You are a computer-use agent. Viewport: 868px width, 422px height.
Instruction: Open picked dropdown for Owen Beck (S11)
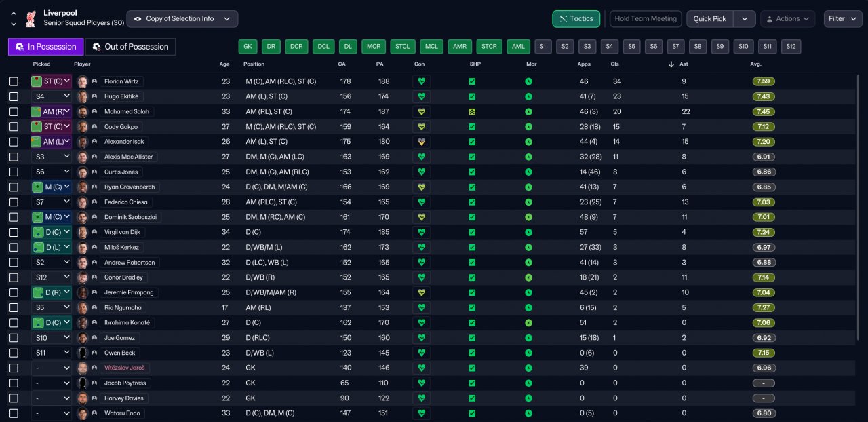pyautogui.click(x=52, y=353)
